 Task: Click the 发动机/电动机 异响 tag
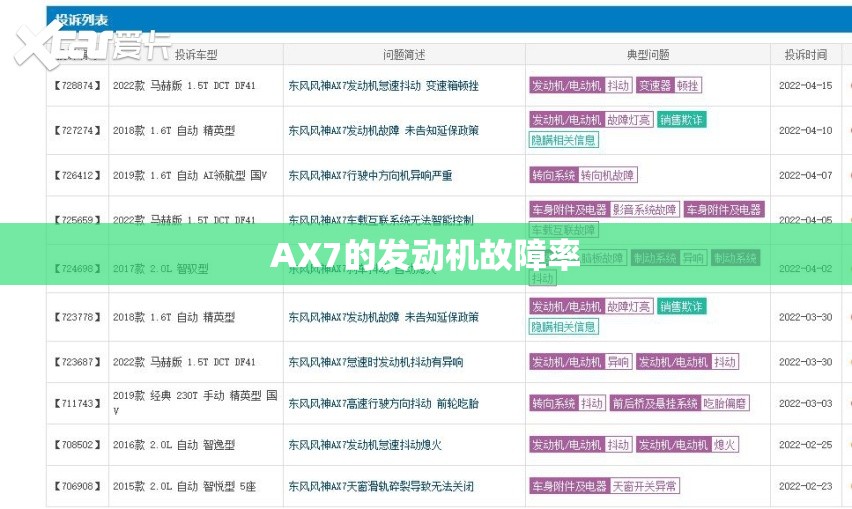pos(580,362)
